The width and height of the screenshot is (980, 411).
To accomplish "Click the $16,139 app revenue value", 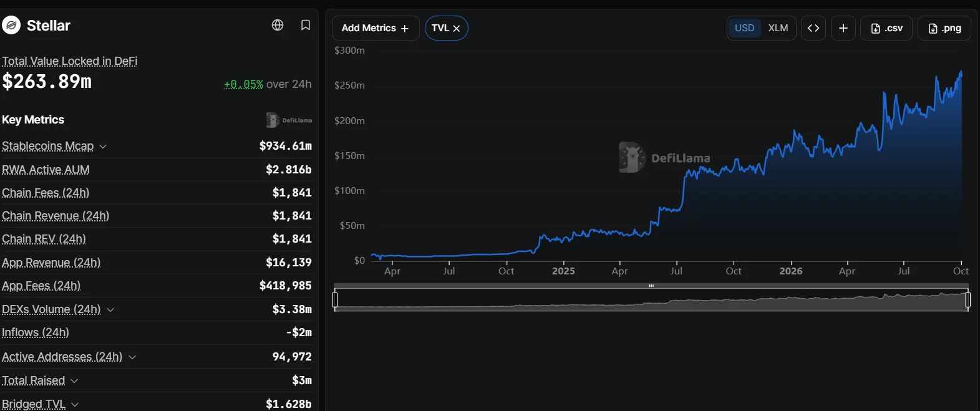I will (289, 263).
